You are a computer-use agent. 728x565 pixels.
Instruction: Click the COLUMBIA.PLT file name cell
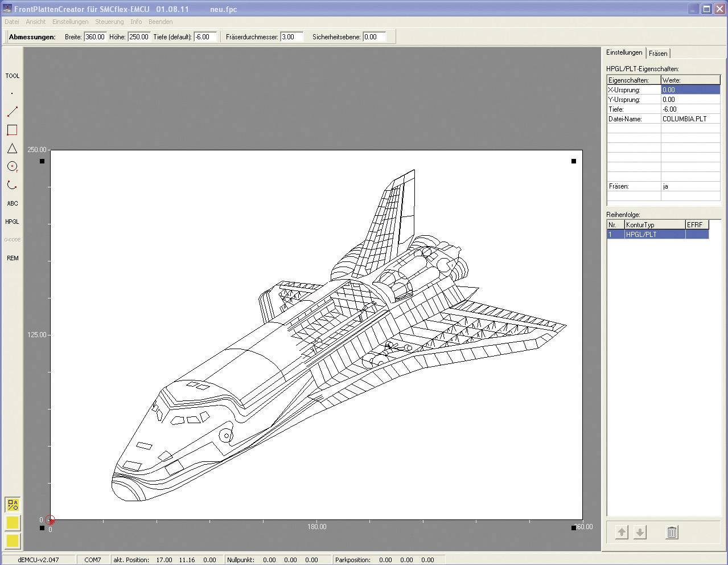click(690, 118)
